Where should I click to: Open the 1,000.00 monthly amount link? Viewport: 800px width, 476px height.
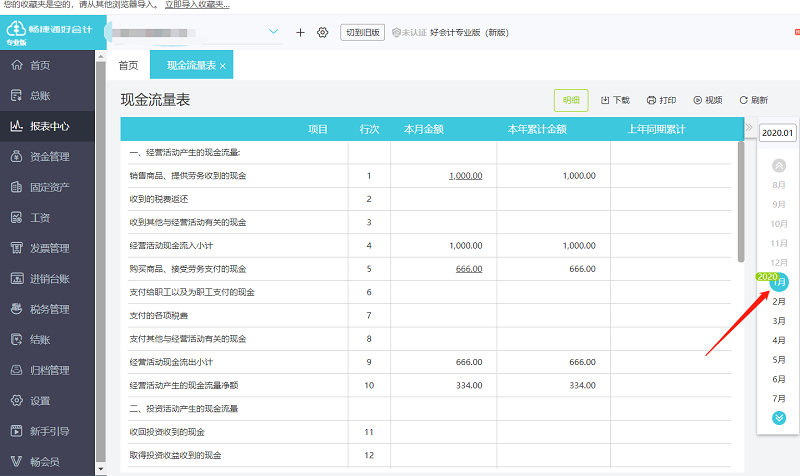(x=465, y=176)
